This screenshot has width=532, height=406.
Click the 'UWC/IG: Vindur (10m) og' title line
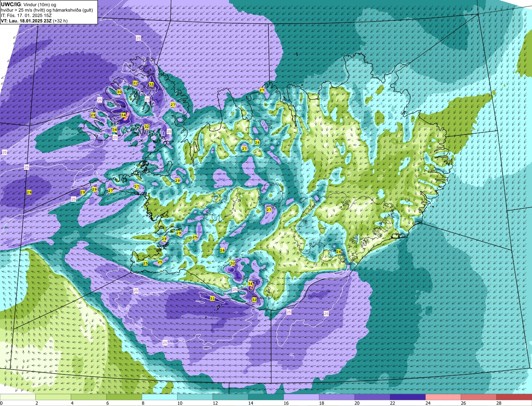pos(28,5)
